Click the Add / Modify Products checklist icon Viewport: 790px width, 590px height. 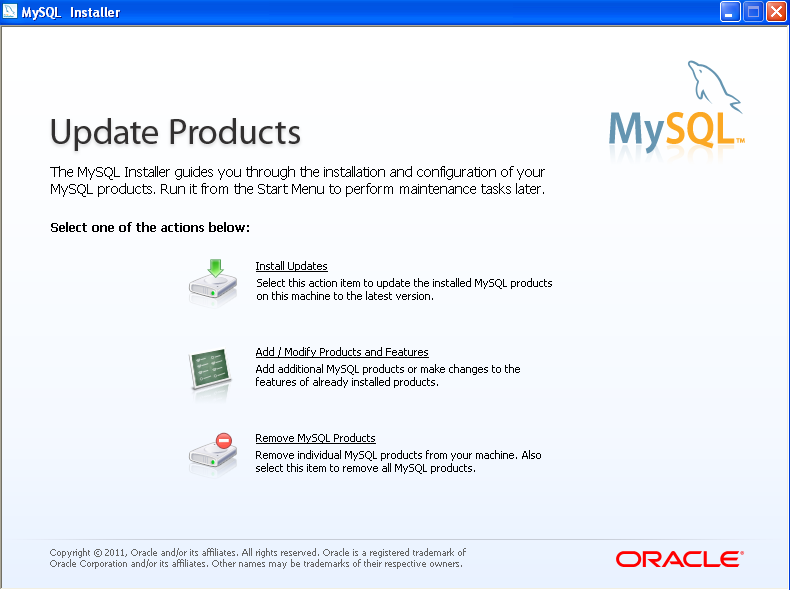(211, 371)
